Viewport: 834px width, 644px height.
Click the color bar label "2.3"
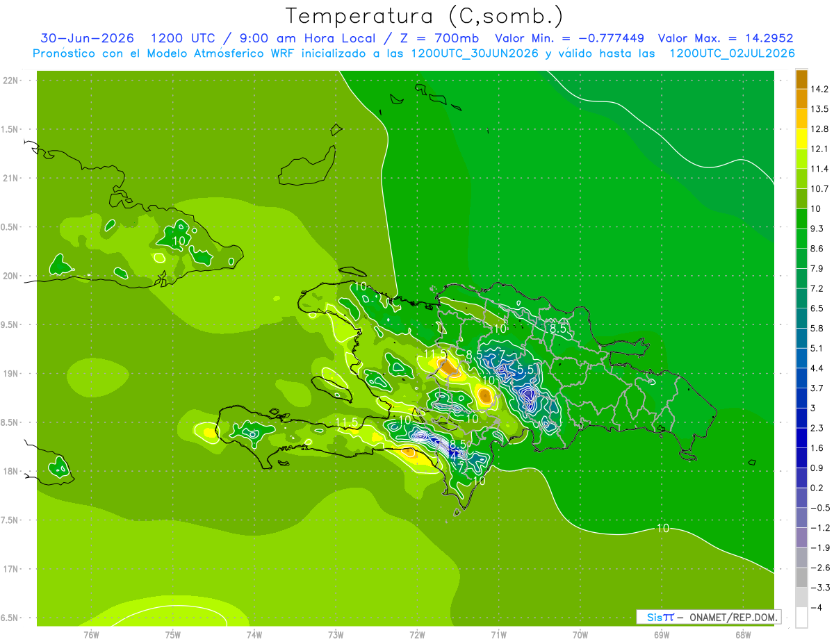coord(817,428)
